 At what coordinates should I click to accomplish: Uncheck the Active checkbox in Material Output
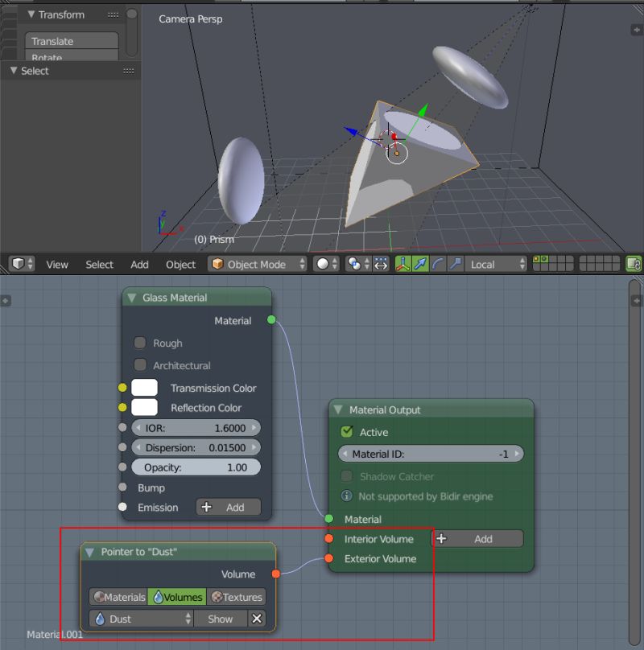click(x=346, y=432)
